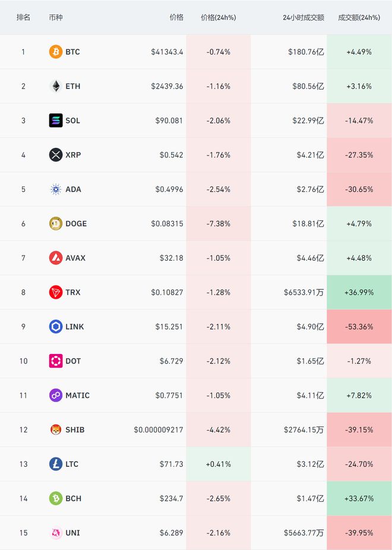The image size is (392, 550).
Task: Click the Chainlink LINK coin icon
Action: coord(55,327)
